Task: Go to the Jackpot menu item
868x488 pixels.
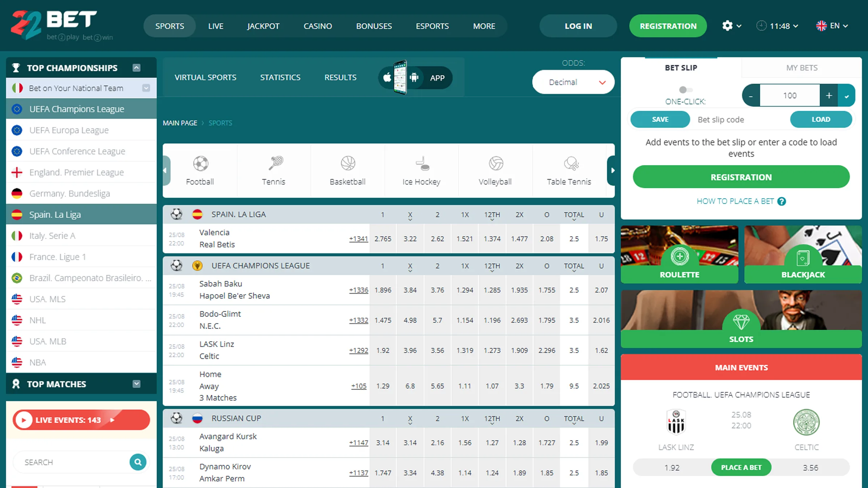Action: click(x=263, y=26)
